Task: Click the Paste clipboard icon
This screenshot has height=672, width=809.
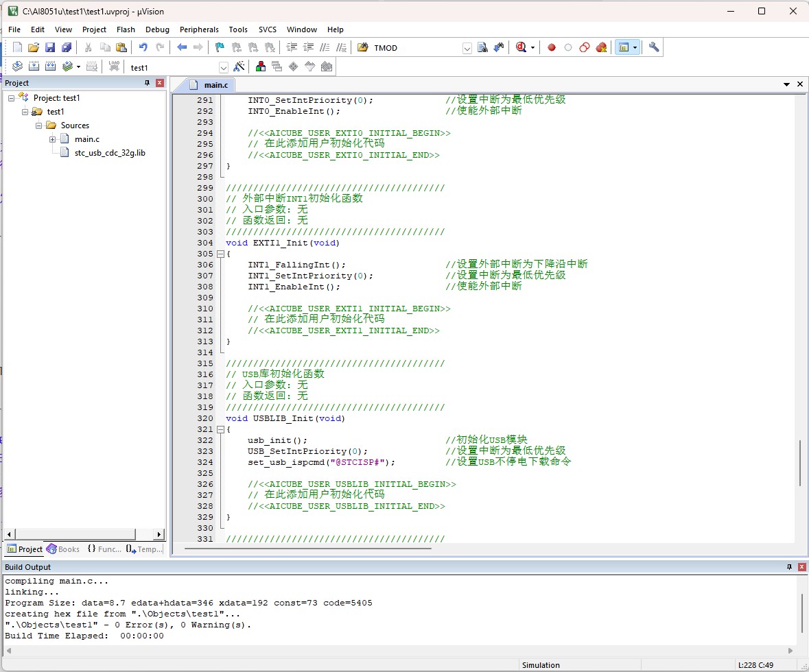Action: 121,47
